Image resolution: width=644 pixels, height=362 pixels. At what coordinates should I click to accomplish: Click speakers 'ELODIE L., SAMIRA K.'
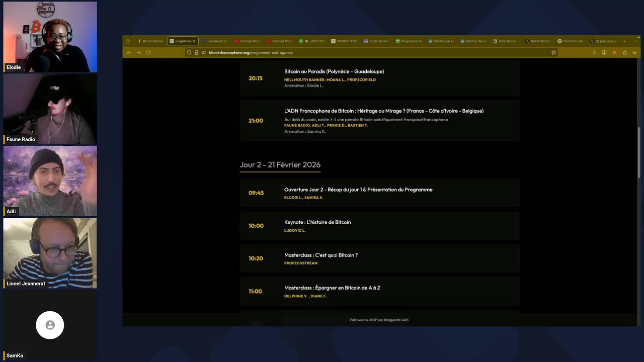(x=304, y=198)
